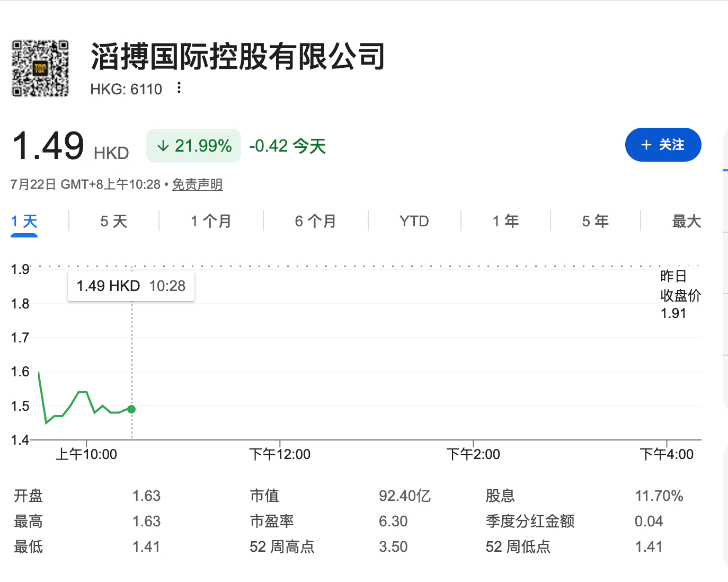Click the 季度分红金额 value 0.04

(x=649, y=521)
